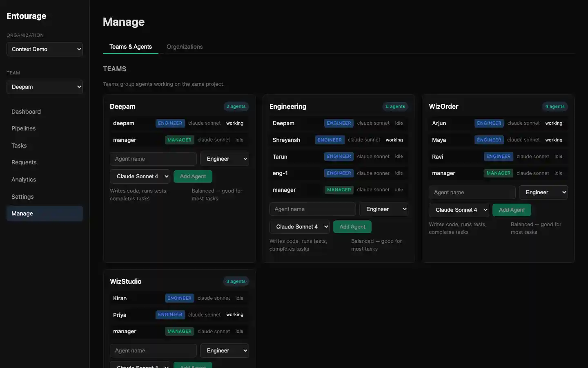Expand the Team selector showing Deepam

(45, 87)
